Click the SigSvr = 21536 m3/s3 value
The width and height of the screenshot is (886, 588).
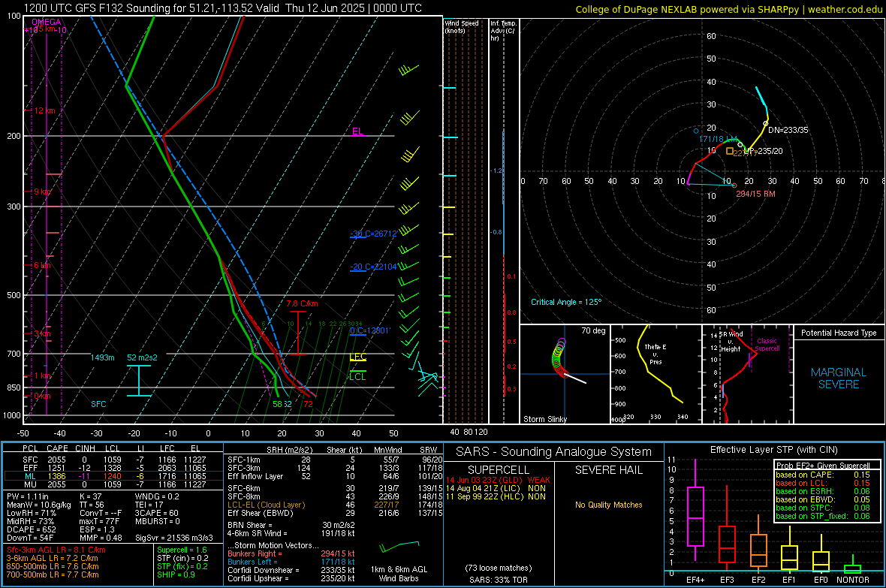(x=174, y=538)
